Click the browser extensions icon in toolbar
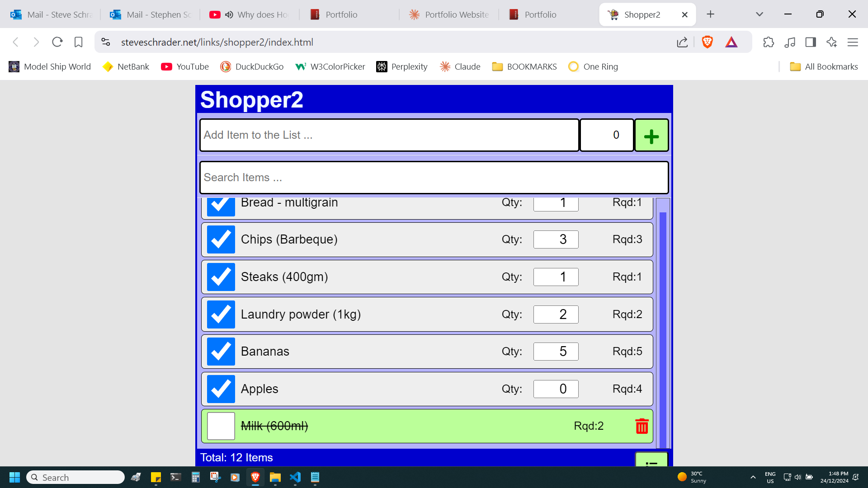Screen dimensions: 868x488 click(x=769, y=42)
